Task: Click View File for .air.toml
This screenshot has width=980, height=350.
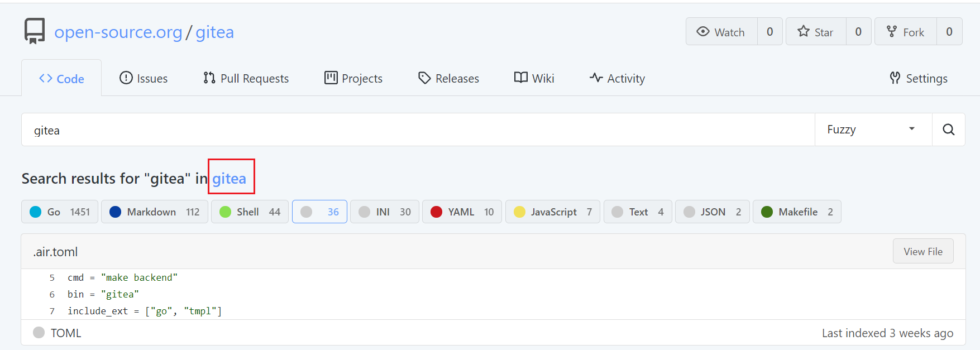Action: coord(923,251)
